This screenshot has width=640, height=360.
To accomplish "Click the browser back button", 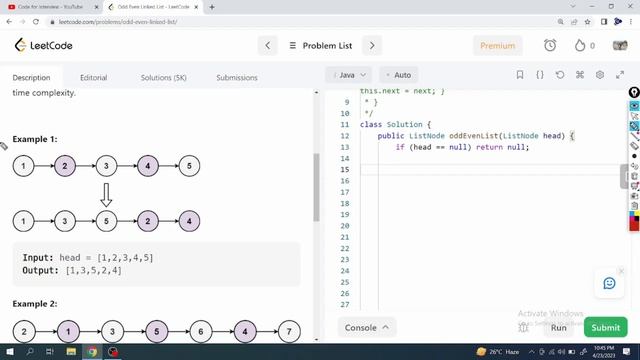I will pos(9,22).
